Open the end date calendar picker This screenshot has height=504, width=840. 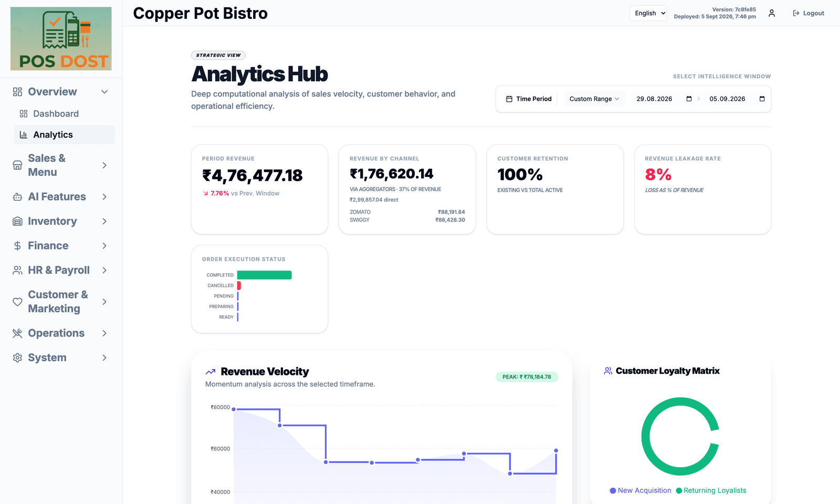762,99
